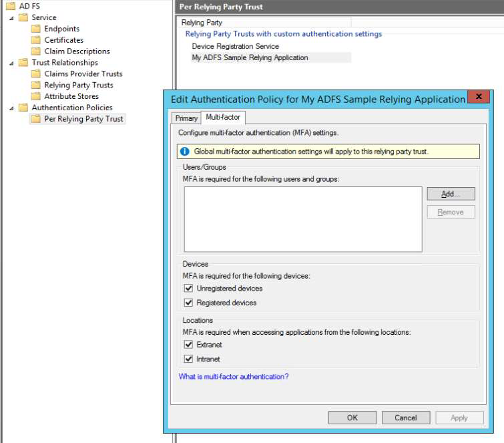Click the Relying Party Trusts folder icon
The width and height of the screenshot is (504, 443).
point(36,85)
